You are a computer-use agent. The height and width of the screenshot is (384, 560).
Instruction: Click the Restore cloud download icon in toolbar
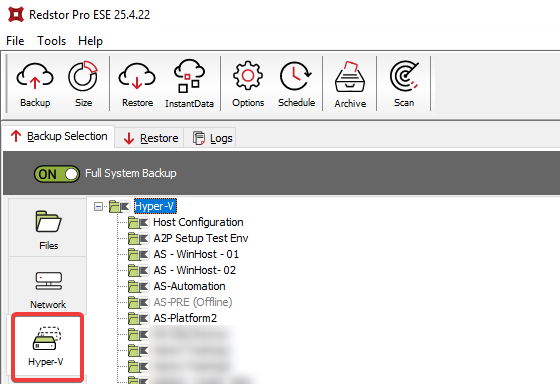137,76
